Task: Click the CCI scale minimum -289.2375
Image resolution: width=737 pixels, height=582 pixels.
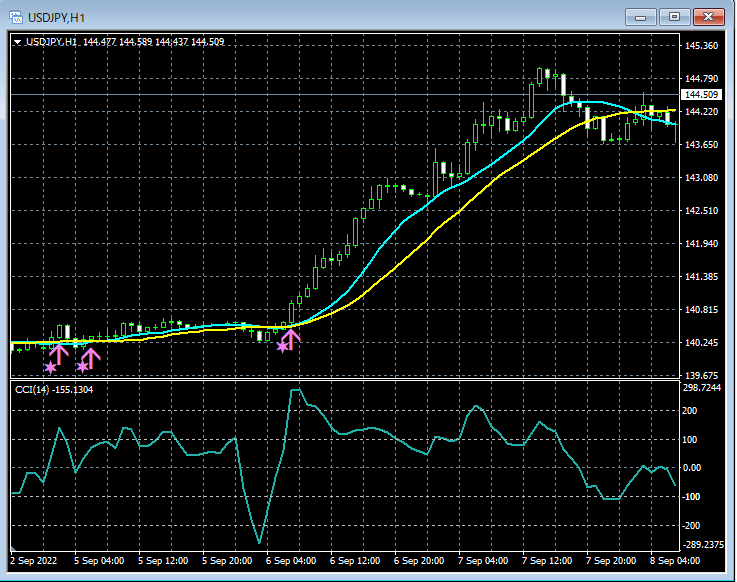Action: coord(703,544)
